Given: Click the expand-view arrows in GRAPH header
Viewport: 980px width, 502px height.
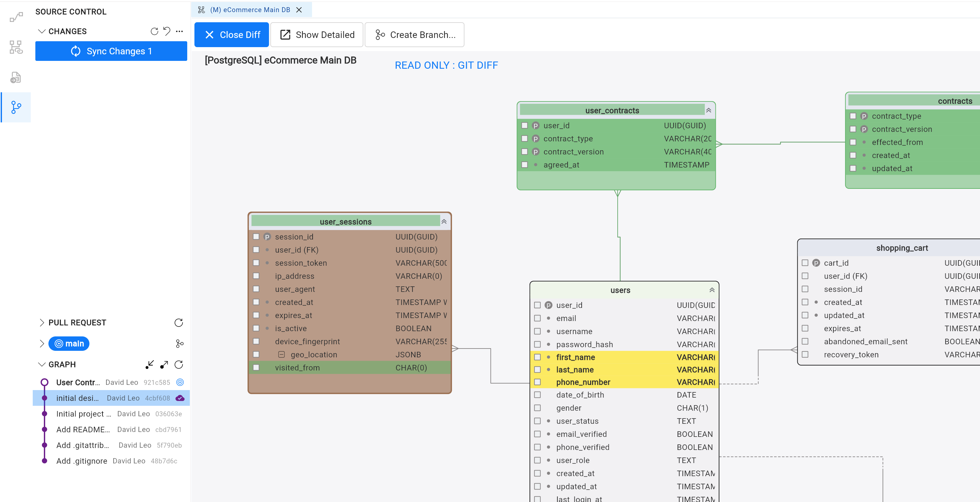Looking at the screenshot, I should pyautogui.click(x=164, y=364).
